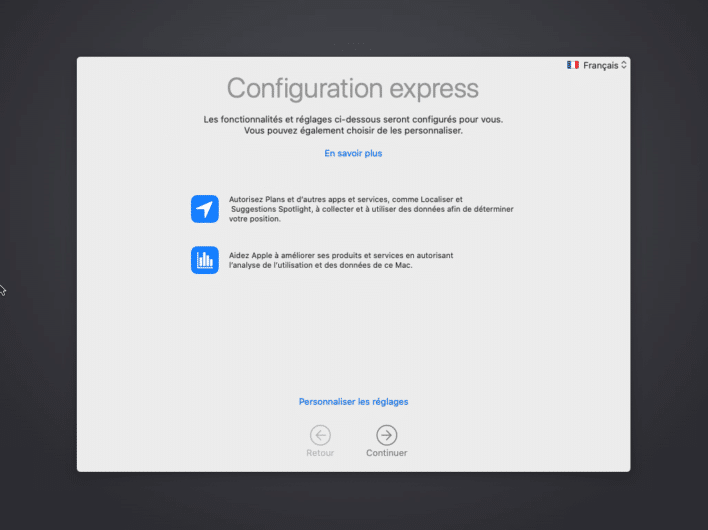The width and height of the screenshot is (708, 530).
Task: Click the line beginning Les fonctionnalités et réglages
Action: coord(353,119)
